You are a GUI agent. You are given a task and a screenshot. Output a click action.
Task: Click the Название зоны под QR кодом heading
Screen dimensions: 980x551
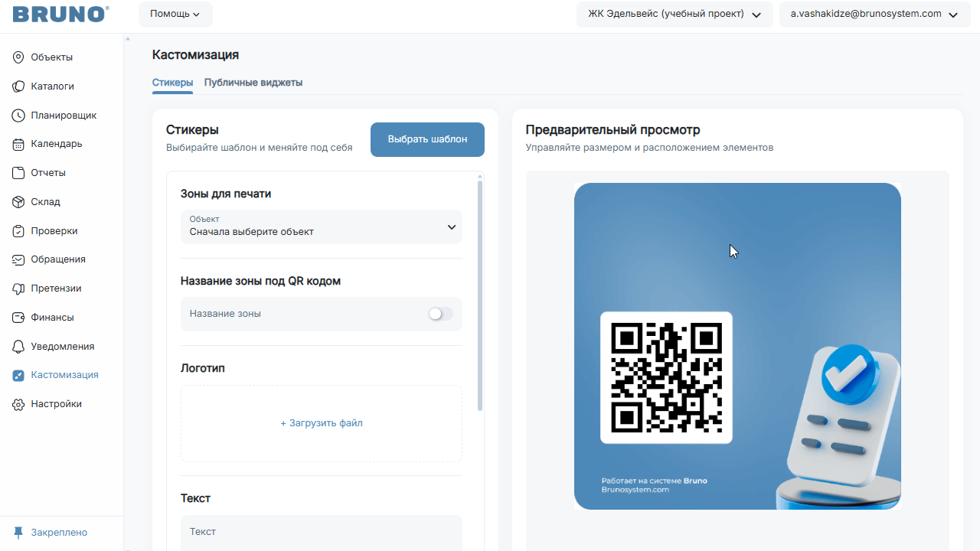click(x=260, y=281)
